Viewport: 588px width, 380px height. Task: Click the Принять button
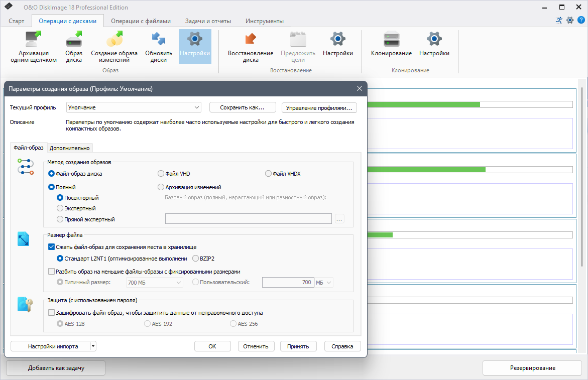tap(298, 346)
